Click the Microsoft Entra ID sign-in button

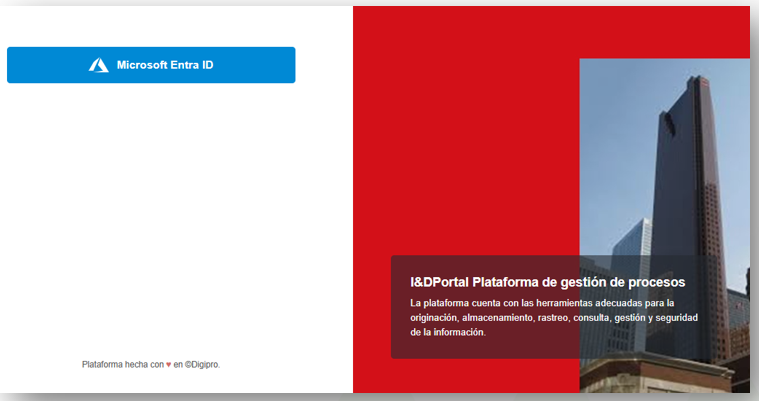[x=151, y=65]
